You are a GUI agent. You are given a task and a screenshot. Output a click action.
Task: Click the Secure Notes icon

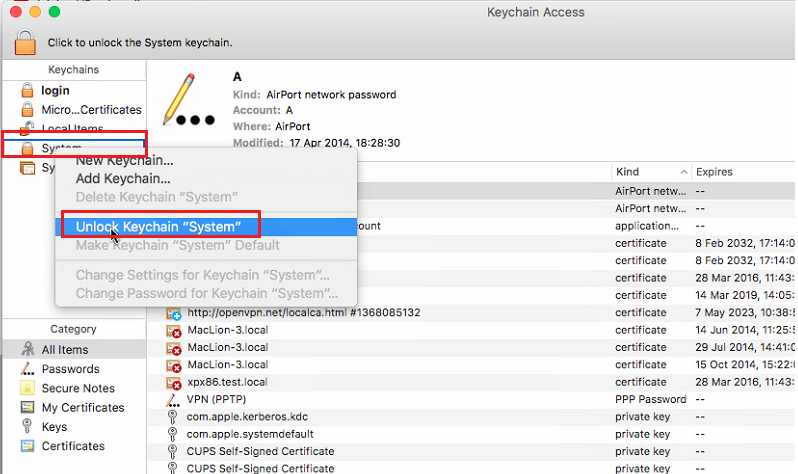tap(27, 388)
